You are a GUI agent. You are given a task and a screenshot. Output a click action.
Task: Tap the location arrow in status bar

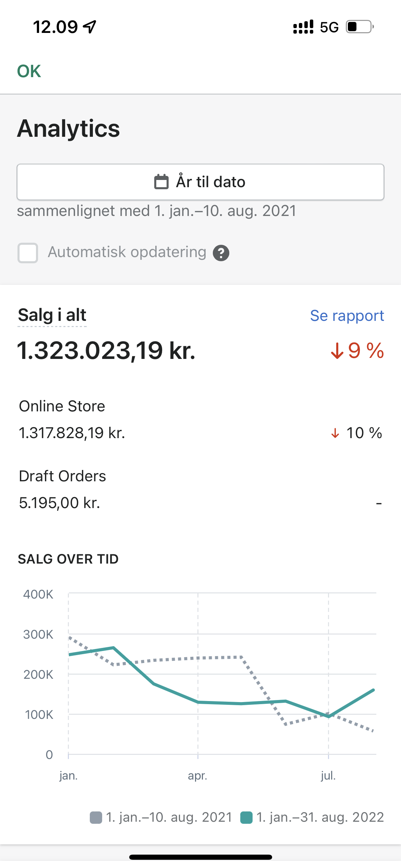(90, 27)
